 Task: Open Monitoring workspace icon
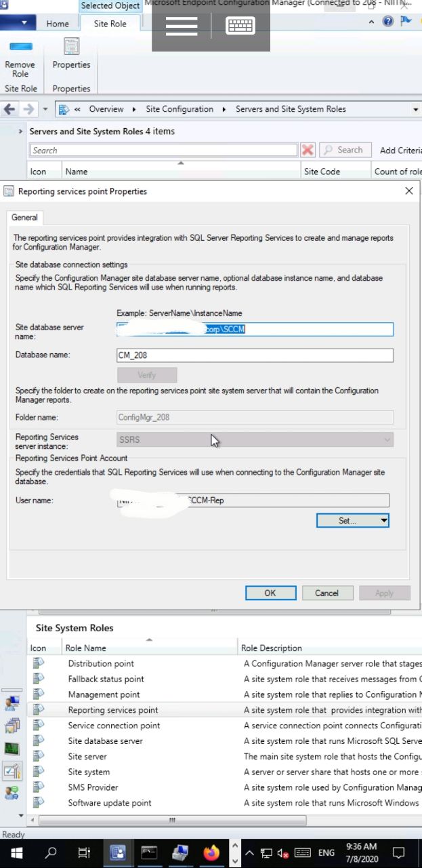point(12,749)
